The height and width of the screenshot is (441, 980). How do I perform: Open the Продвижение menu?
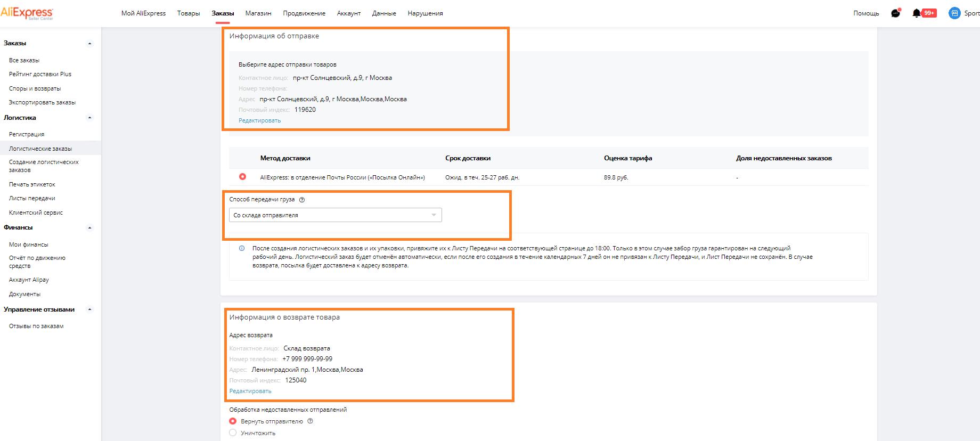point(304,13)
